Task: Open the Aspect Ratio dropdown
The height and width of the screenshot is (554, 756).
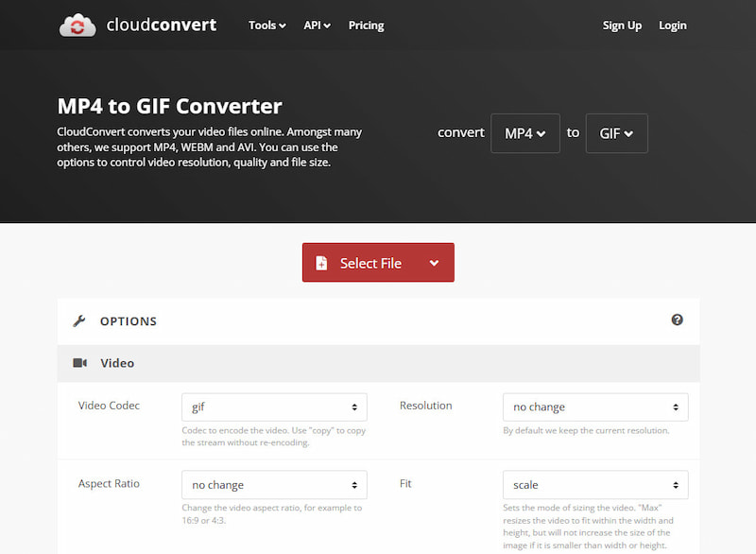Action: pyautogui.click(x=274, y=485)
